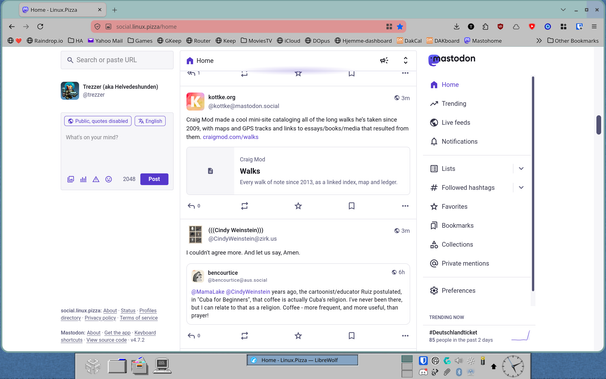This screenshot has width=606, height=379.
Task: Open Favorites in sidebar
Action: point(449,207)
